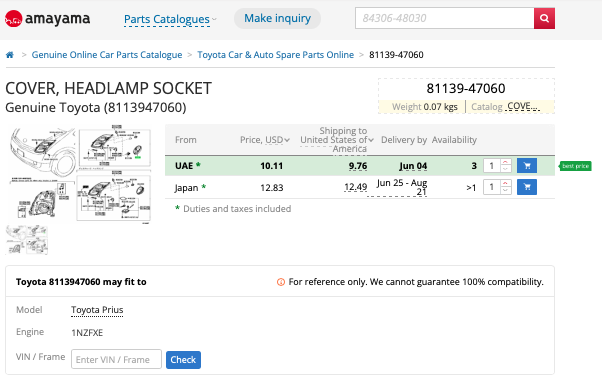Click the Weight 0.07 kgs label

coord(425,107)
